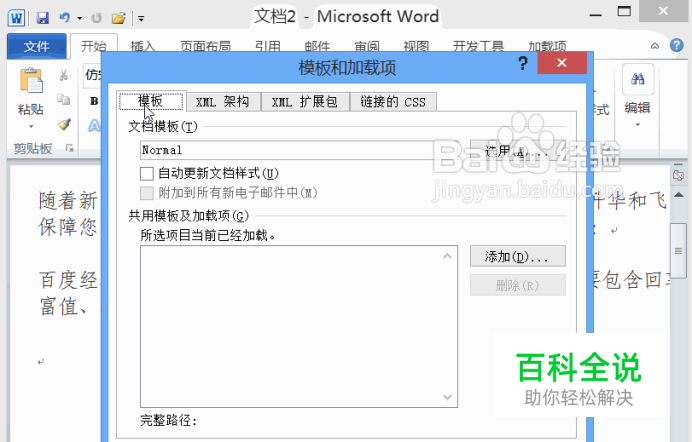This screenshot has height=442, width=692.
Task: Save the document with the floppy icon
Action: 43,18
